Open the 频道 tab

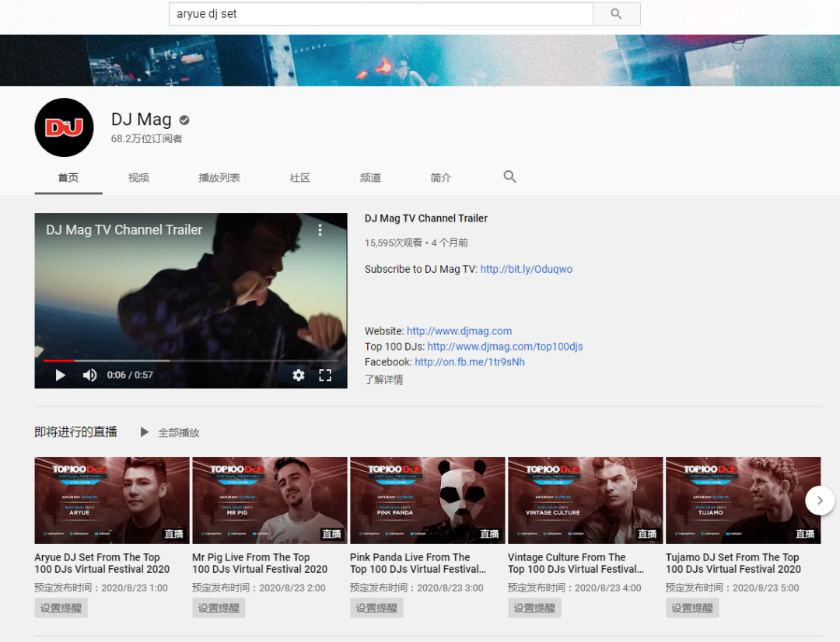[x=370, y=178]
